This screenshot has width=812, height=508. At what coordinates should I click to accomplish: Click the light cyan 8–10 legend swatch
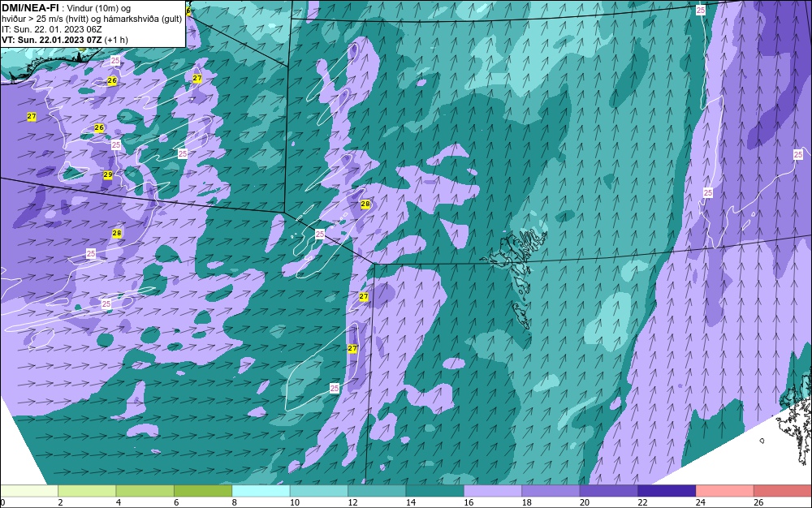pyautogui.click(x=261, y=491)
